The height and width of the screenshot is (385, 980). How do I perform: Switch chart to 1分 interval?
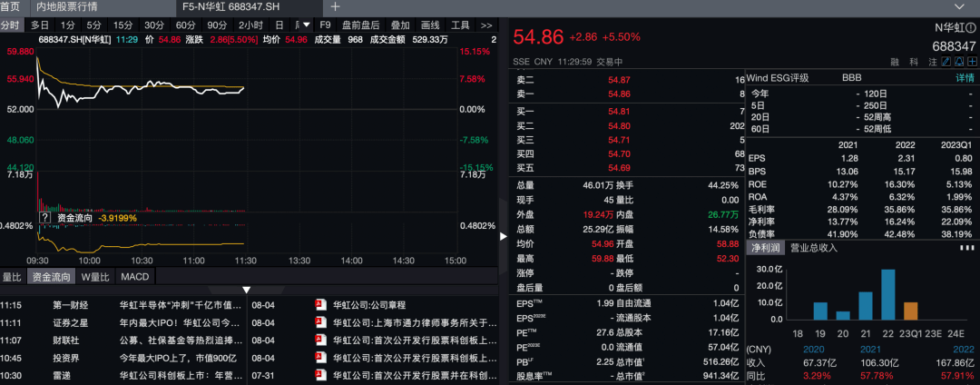(x=67, y=25)
